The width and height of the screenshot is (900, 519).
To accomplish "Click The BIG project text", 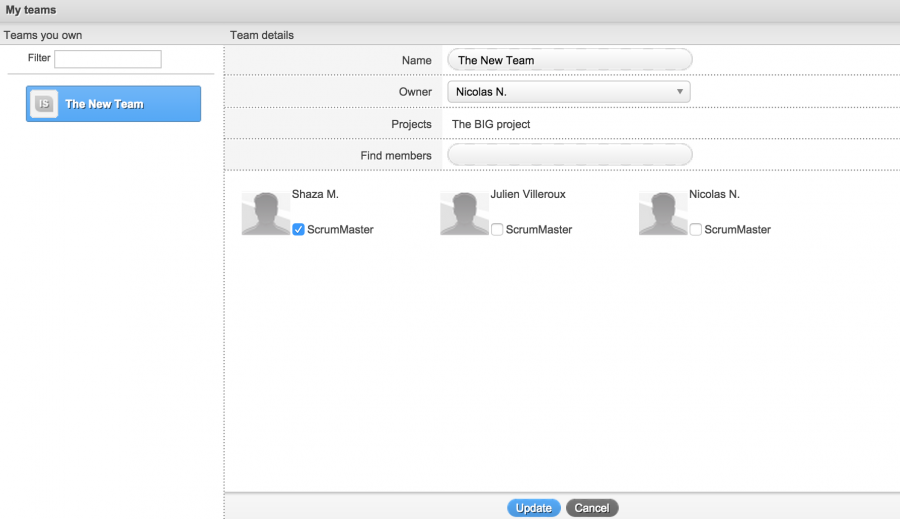I will (x=491, y=124).
